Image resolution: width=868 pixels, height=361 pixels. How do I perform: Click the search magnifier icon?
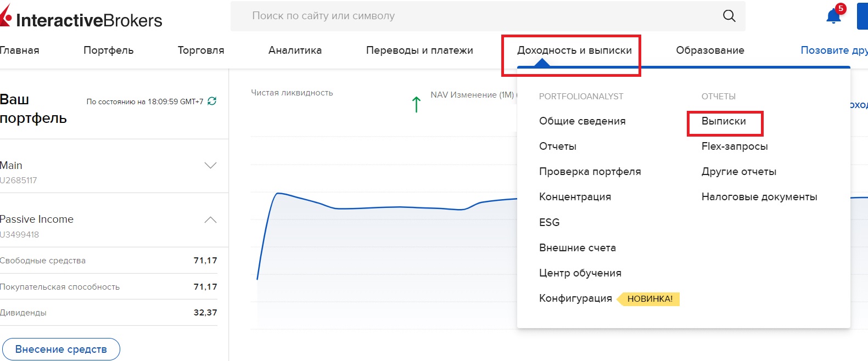point(729,16)
